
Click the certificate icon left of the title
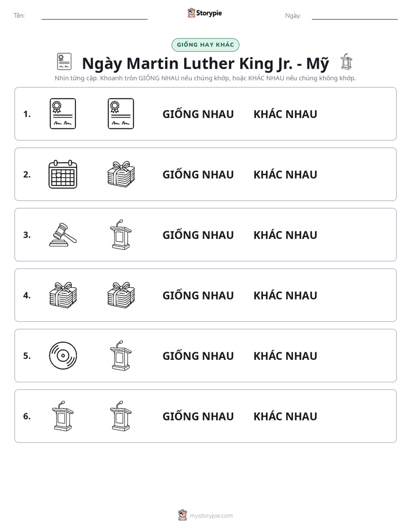(x=64, y=62)
